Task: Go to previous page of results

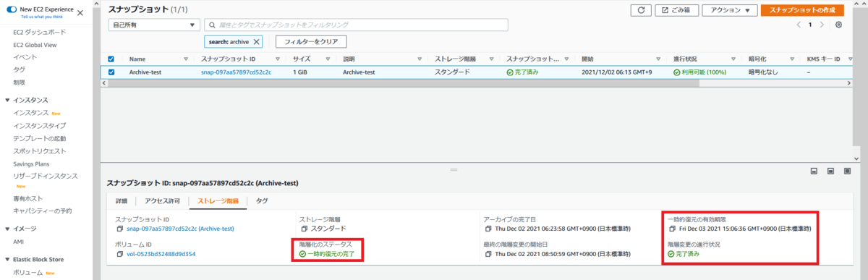Action: pos(799,25)
